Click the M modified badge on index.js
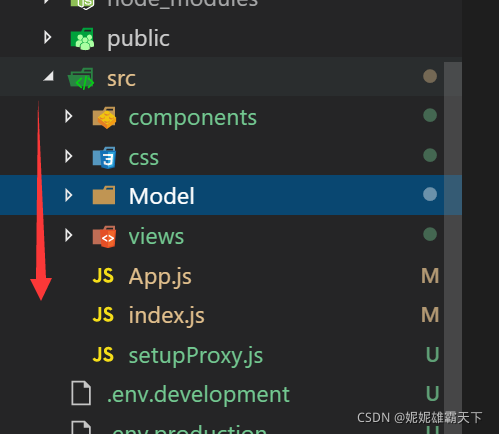Viewport: 499px width, 434px height. [x=430, y=315]
